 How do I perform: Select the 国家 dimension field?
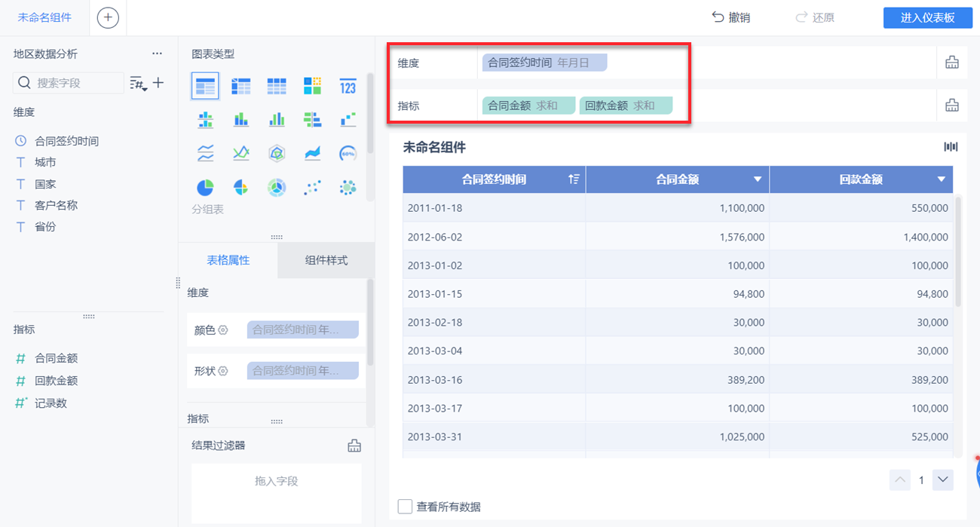pyautogui.click(x=45, y=184)
